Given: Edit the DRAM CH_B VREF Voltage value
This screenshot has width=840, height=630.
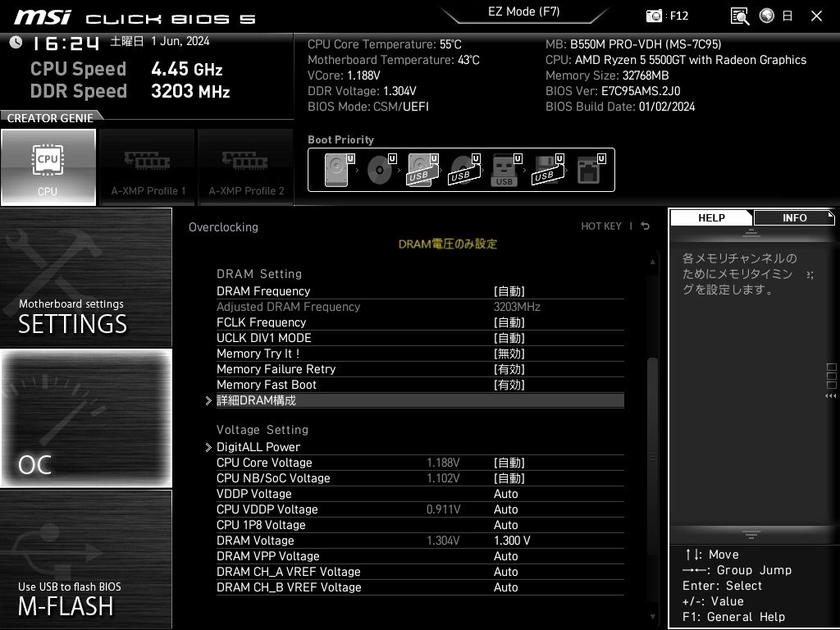Looking at the screenshot, I should [x=505, y=587].
